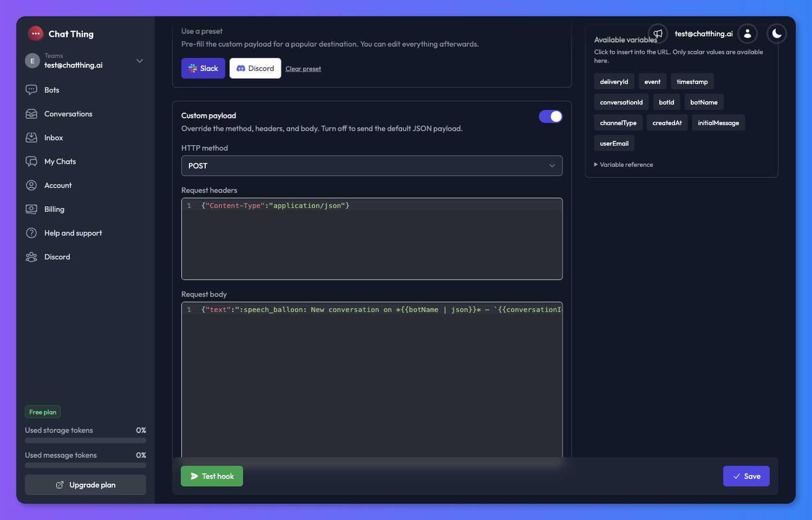
Task: Insert the deliveryId variable
Action: tap(614, 82)
